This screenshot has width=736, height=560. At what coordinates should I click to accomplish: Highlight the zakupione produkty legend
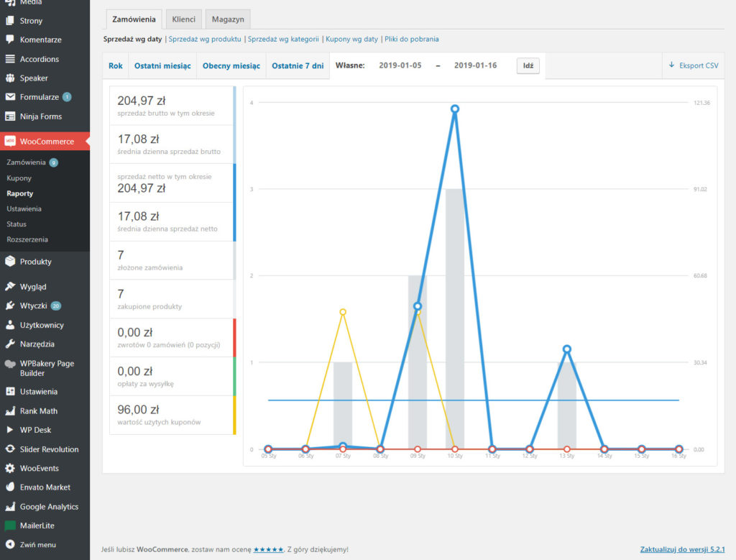pyautogui.click(x=172, y=299)
